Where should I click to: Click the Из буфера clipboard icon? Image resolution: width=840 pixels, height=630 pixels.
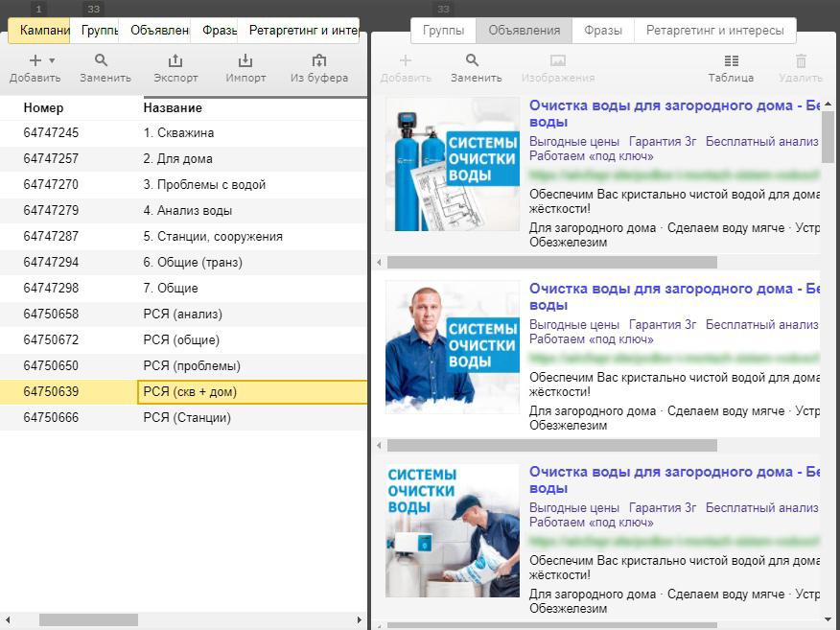tap(319, 60)
